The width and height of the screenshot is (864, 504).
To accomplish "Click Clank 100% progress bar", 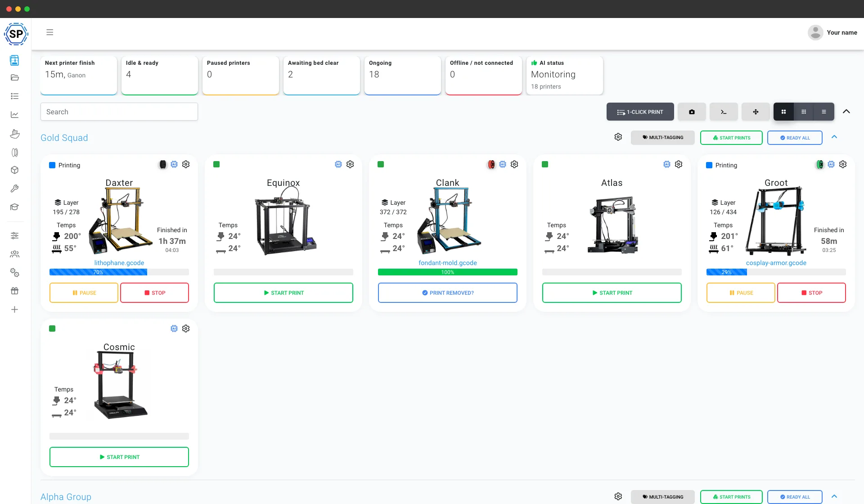I will [448, 272].
